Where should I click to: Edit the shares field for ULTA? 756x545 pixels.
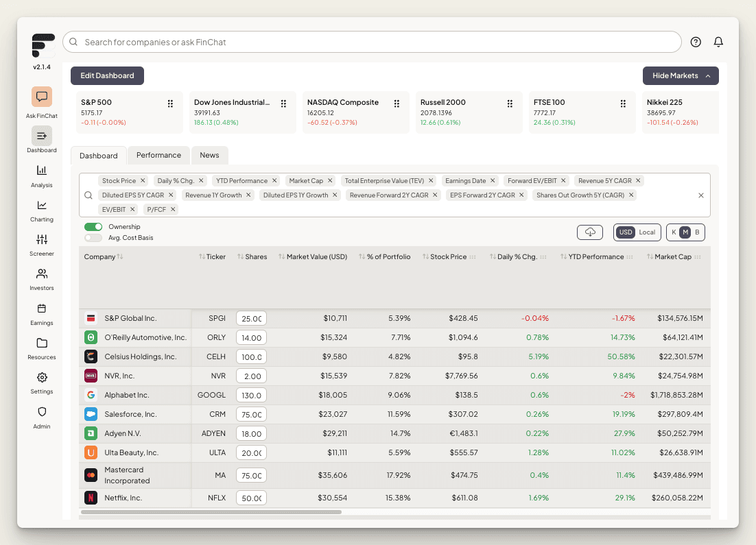[251, 453]
